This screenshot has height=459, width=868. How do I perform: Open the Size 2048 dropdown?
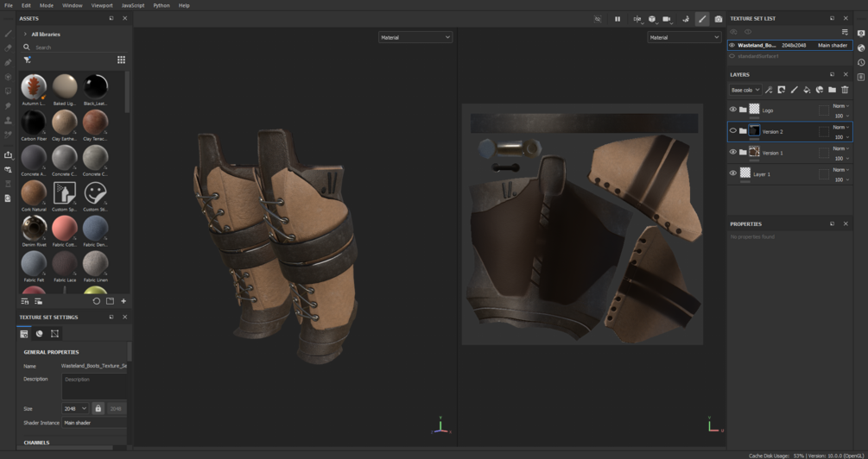pyautogui.click(x=75, y=408)
